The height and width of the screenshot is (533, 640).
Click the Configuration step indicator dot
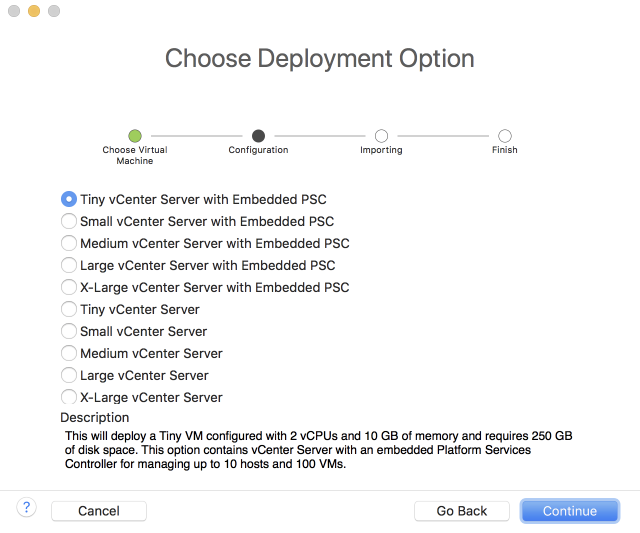click(258, 136)
